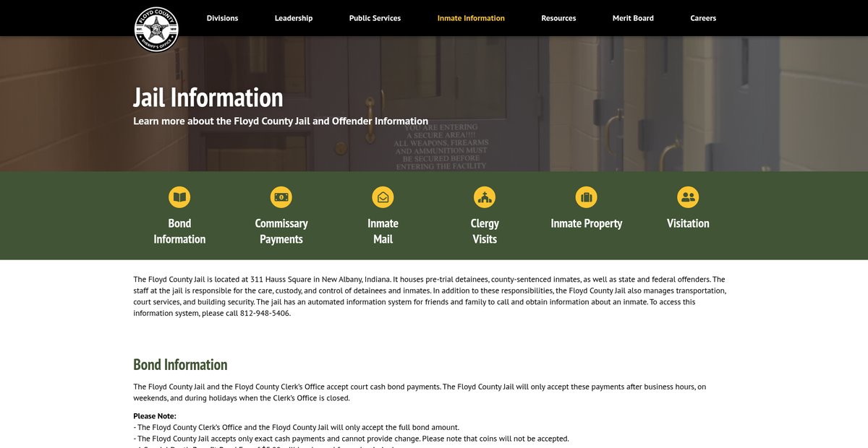This screenshot has width=868, height=448.
Task: Click the phone number 812-948-5406
Action: click(265, 314)
